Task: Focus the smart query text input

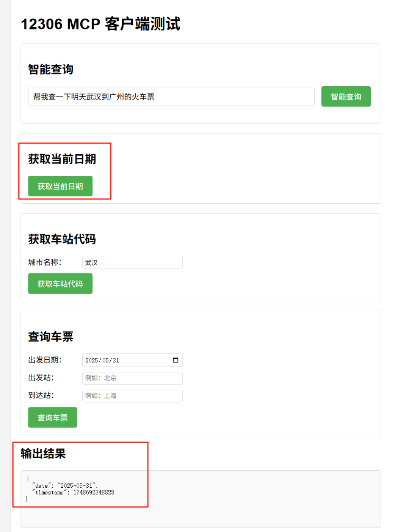Action: pos(171,97)
